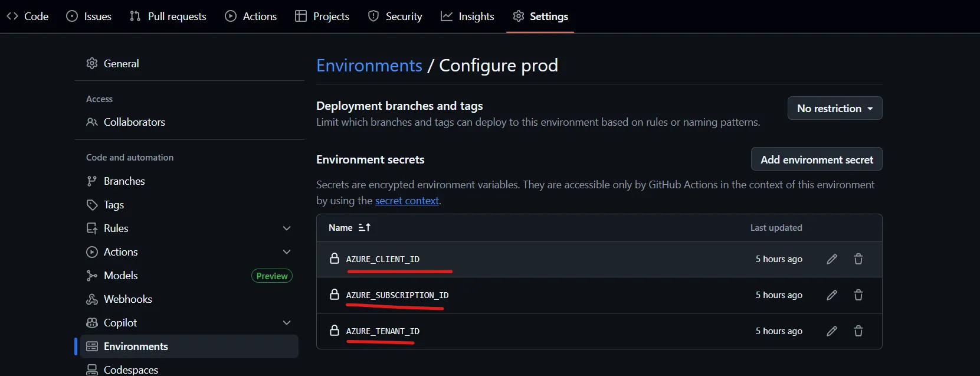Click the AZURE_SUBSCRIPTION_ID secret name
Image resolution: width=980 pixels, height=376 pixels.
click(397, 295)
